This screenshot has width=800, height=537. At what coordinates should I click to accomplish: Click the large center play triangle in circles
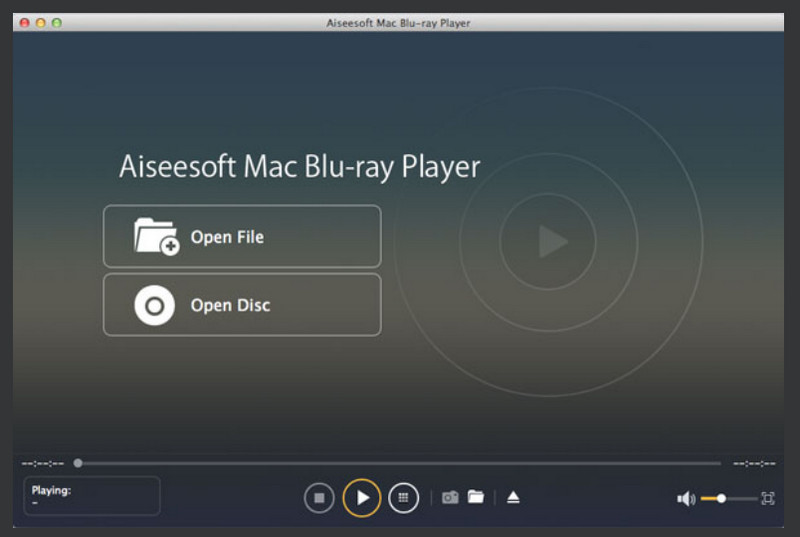(x=553, y=241)
